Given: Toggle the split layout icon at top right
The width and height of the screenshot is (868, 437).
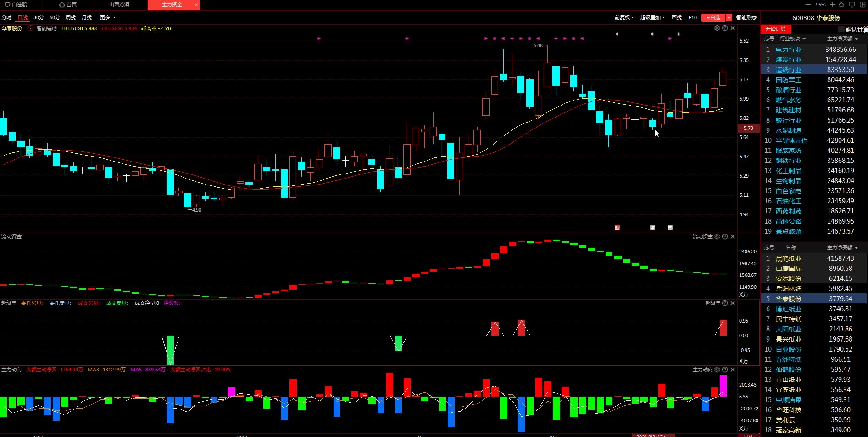Looking at the screenshot, I should (862, 5).
